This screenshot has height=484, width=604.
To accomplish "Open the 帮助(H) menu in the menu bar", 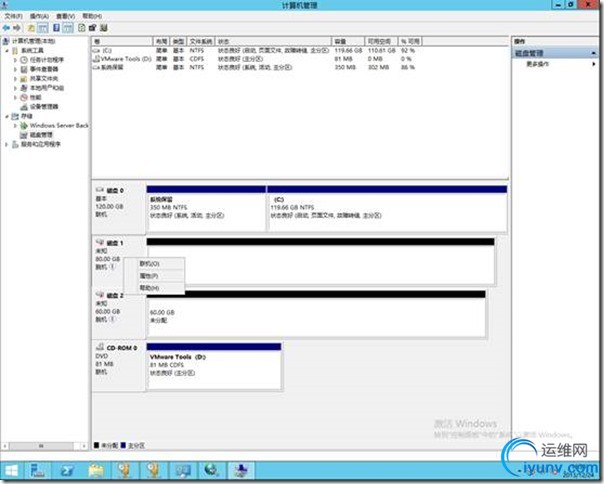I will [x=92, y=16].
